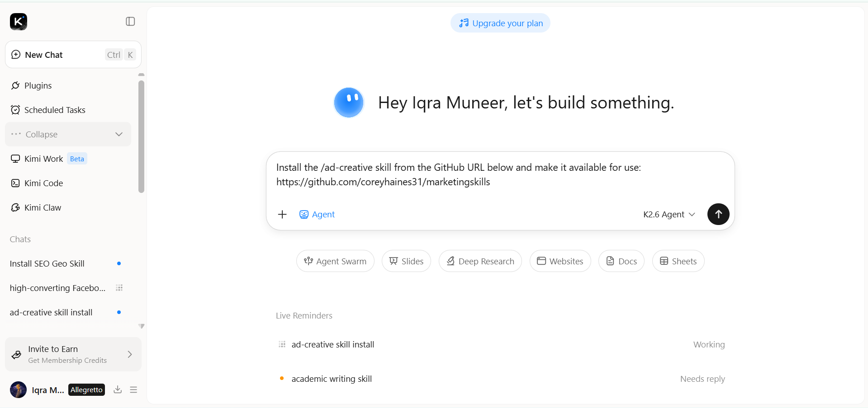
Task: Select the Websites option
Action: (x=560, y=261)
